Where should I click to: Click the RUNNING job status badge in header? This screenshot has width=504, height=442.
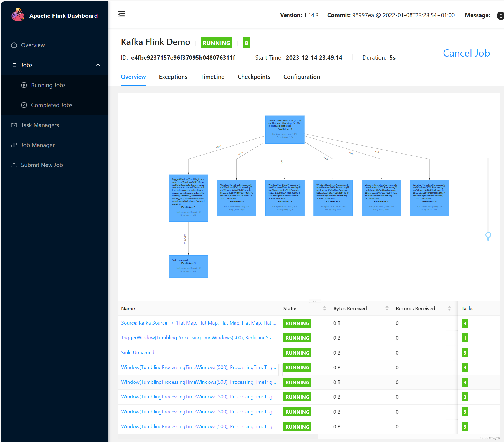216,43
